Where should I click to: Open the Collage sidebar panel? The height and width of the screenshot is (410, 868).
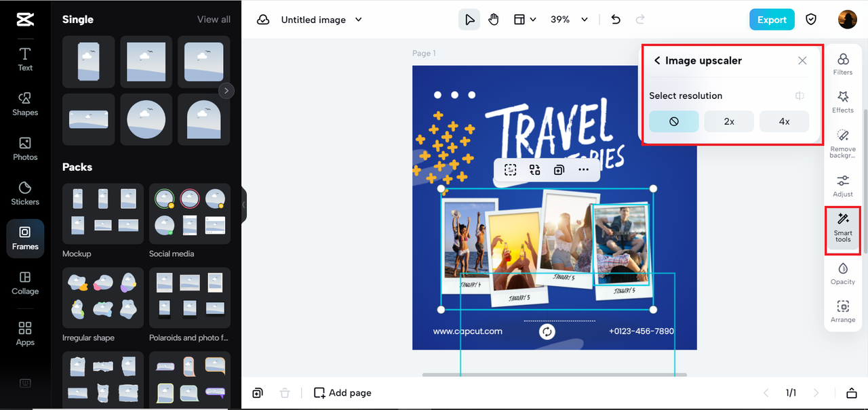[x=25, y=283]
